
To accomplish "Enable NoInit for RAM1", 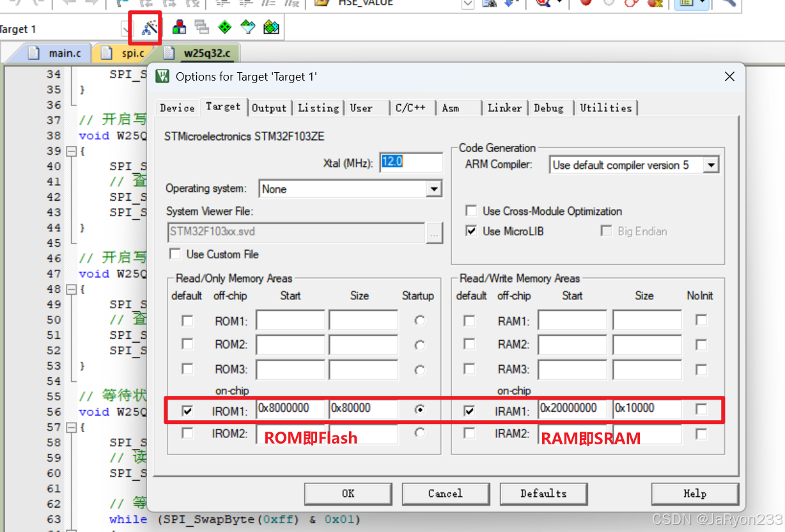I will pos(701,320).
